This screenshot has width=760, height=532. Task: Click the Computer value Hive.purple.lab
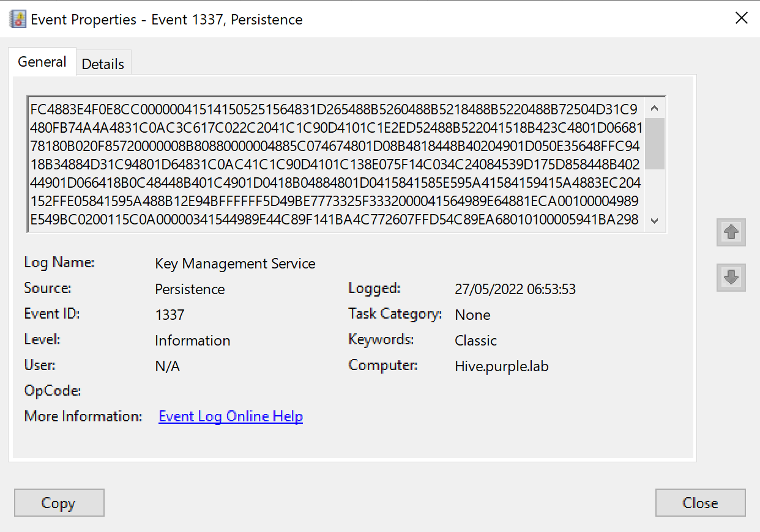coord(502,366)
